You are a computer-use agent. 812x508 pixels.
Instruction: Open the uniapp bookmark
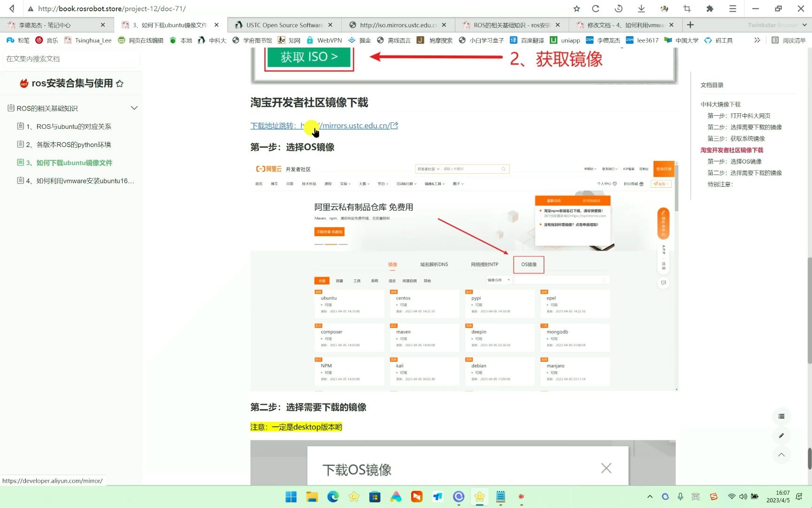coord(565,40)
